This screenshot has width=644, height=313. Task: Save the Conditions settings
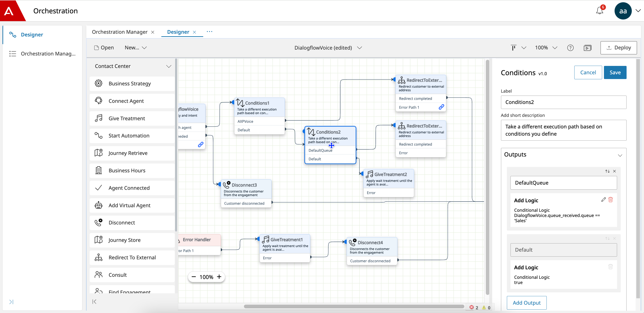[x=615, y=72]
